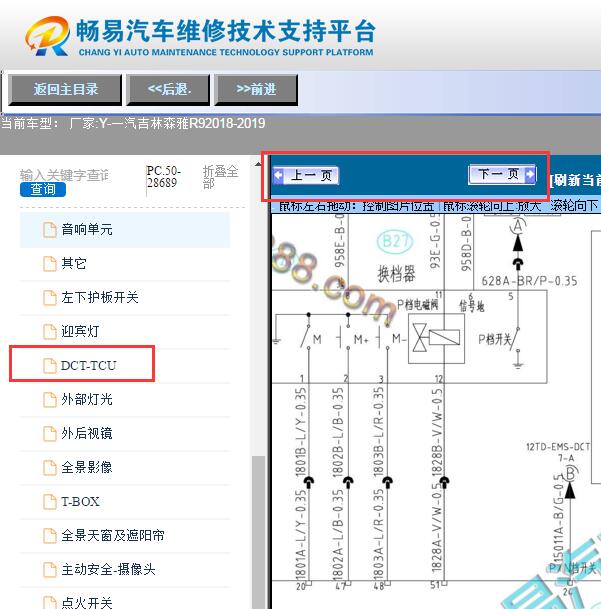Click document icon beside 左下护板开关
The height and width of the screenshot is (609, 601).
click(49, 298)
